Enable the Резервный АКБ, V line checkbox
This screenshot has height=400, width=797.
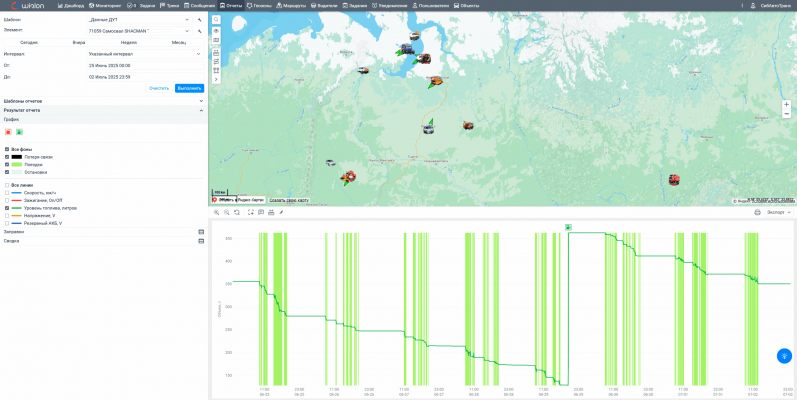point(7,223)
